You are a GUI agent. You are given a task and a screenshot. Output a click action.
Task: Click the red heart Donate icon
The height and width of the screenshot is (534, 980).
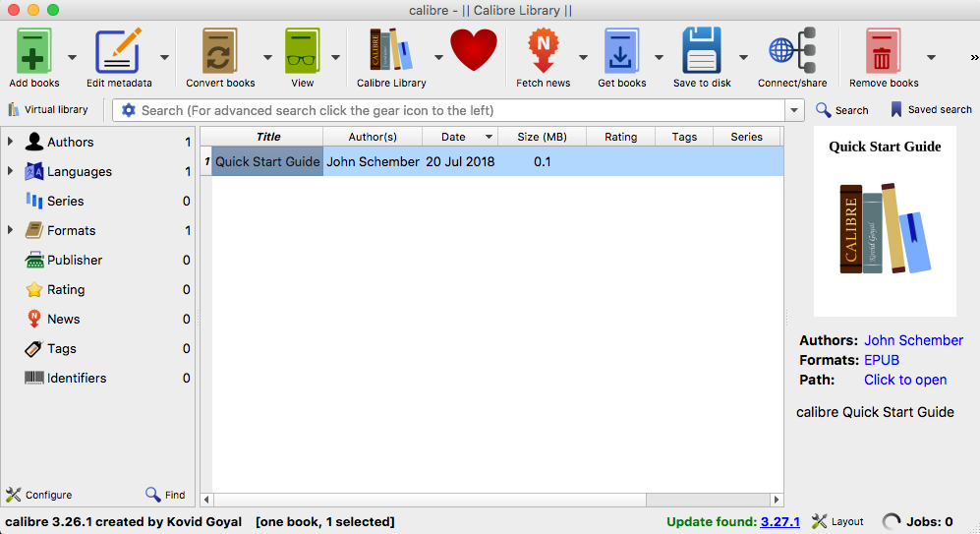pyautogui.click(x=474, y=49)
